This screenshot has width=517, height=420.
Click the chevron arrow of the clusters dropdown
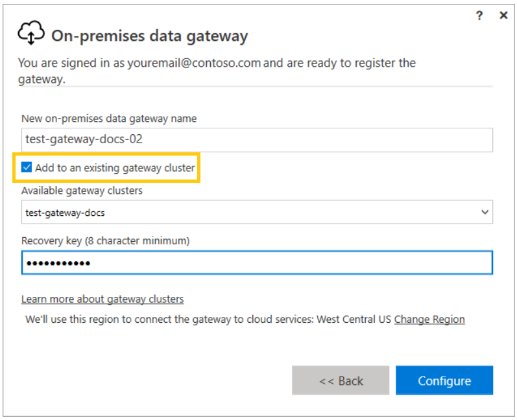pos(484,212)
